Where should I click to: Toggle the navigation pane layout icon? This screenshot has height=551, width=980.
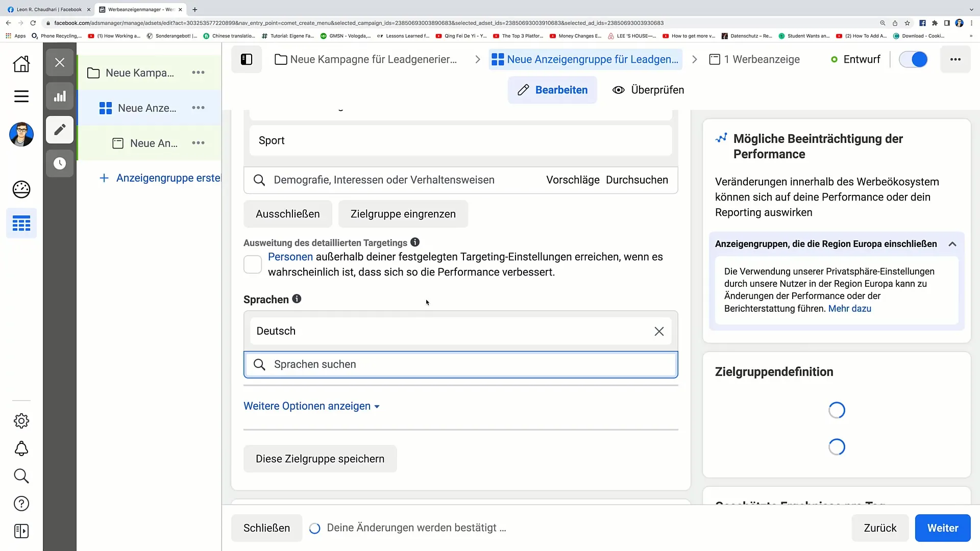247,59
